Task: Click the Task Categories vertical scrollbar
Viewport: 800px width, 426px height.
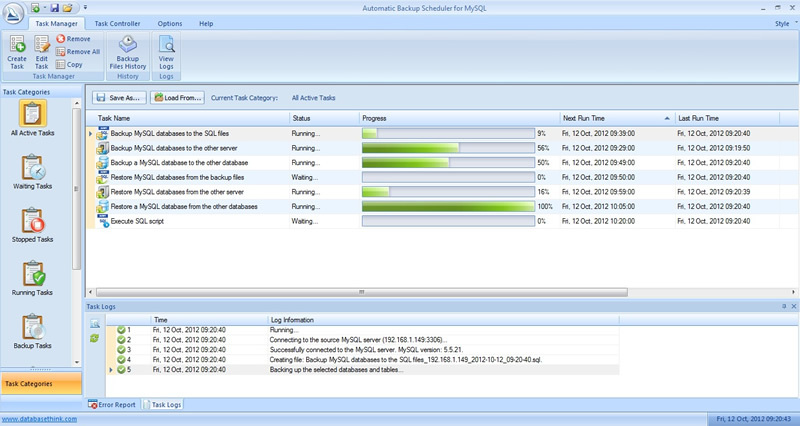Action: click(77, 188)
